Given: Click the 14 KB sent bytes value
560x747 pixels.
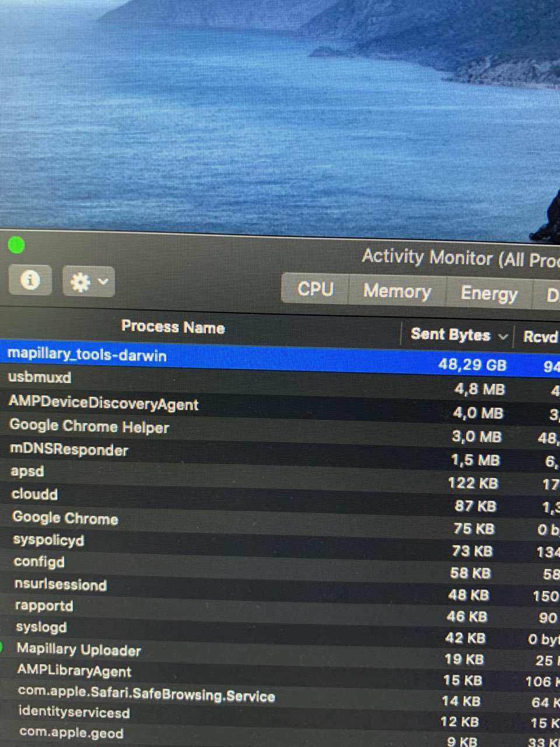Looking at the screenshot, I should pyautogui.click(x=461, y=701).
